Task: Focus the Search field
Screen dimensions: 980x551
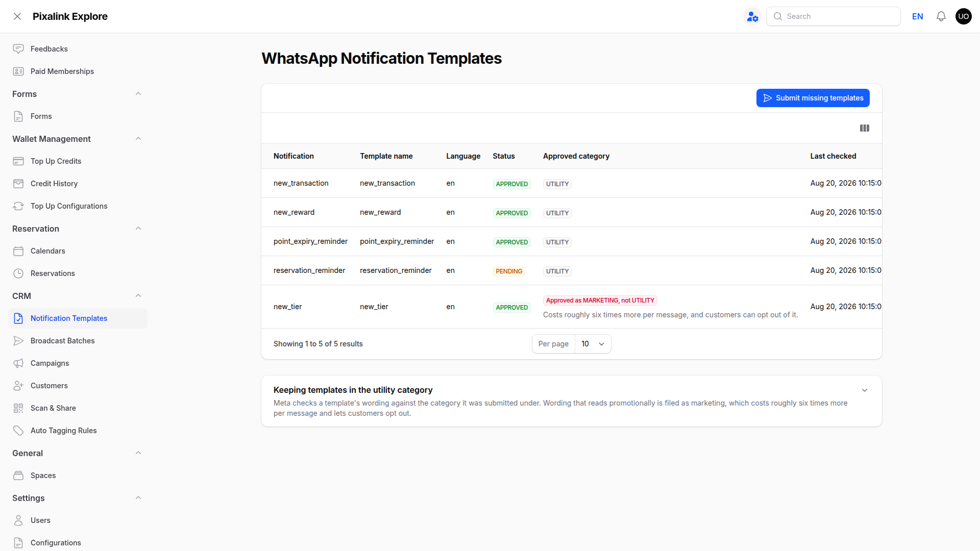Action: [834, 16]
